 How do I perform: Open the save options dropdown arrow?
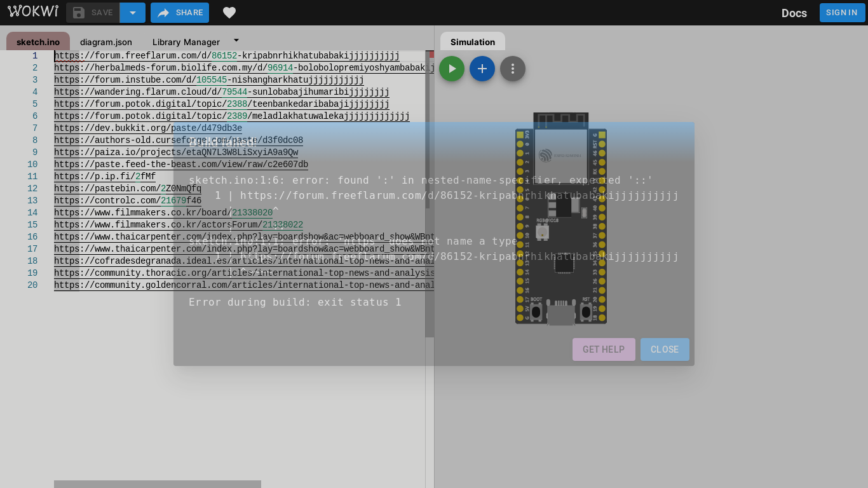133,13
